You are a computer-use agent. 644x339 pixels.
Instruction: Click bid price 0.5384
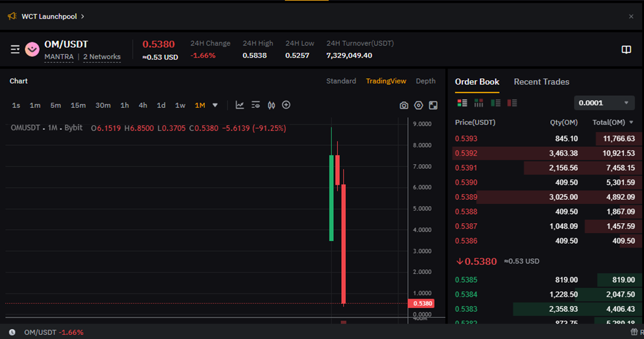(x=465, y=295)
